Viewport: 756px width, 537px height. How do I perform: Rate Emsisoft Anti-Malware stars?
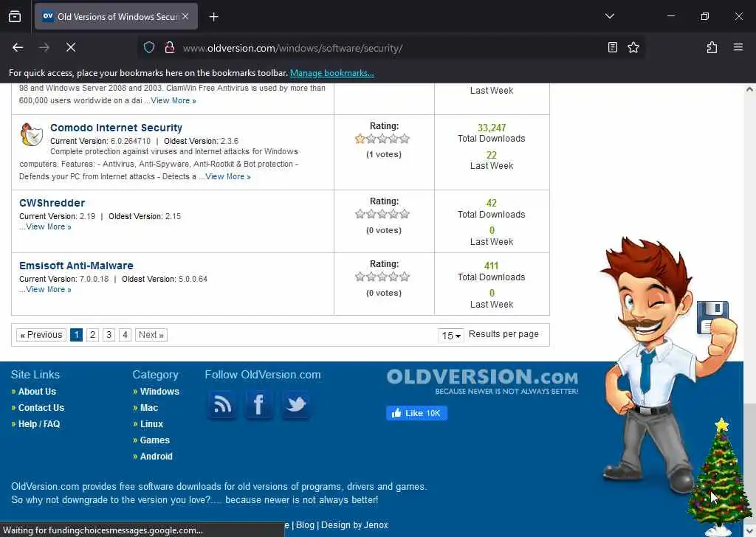tap(382, 277)
